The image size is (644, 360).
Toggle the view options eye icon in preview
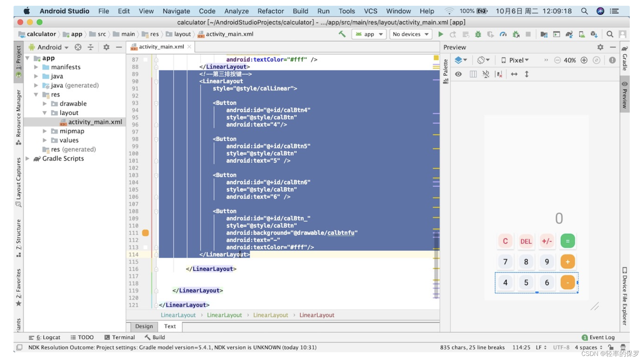pos(458,74)
